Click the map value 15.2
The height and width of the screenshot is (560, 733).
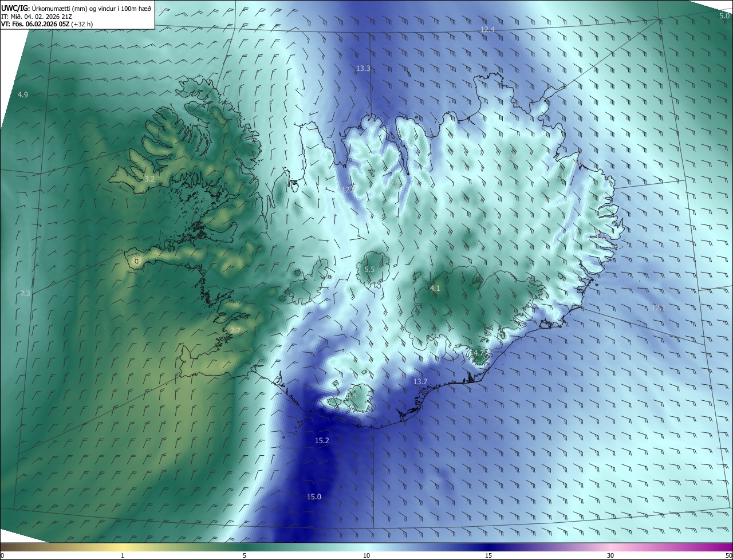pyautogui.click(x=322, y=440)
